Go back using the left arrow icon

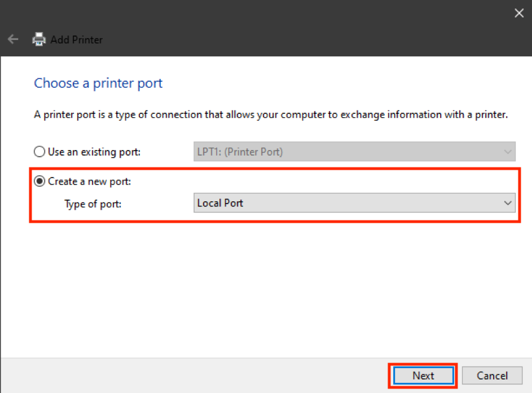coord(13,39)
